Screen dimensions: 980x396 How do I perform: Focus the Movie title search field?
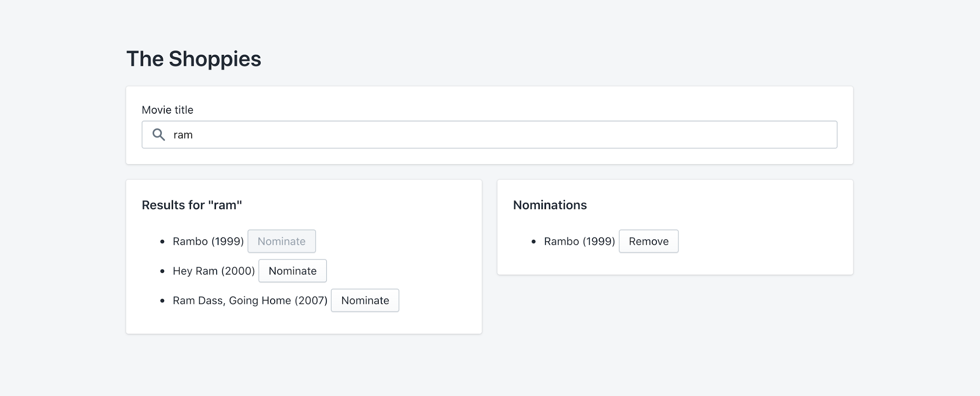489,134
